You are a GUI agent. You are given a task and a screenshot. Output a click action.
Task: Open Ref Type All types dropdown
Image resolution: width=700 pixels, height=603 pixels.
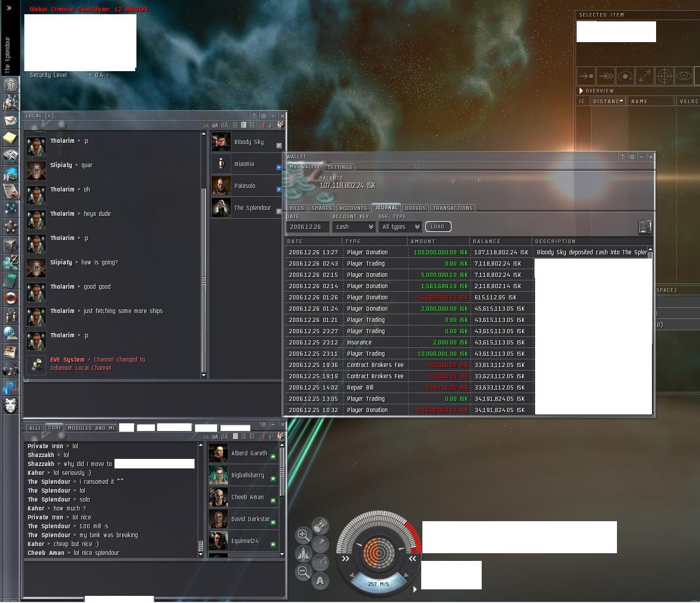tap(400, 226)
